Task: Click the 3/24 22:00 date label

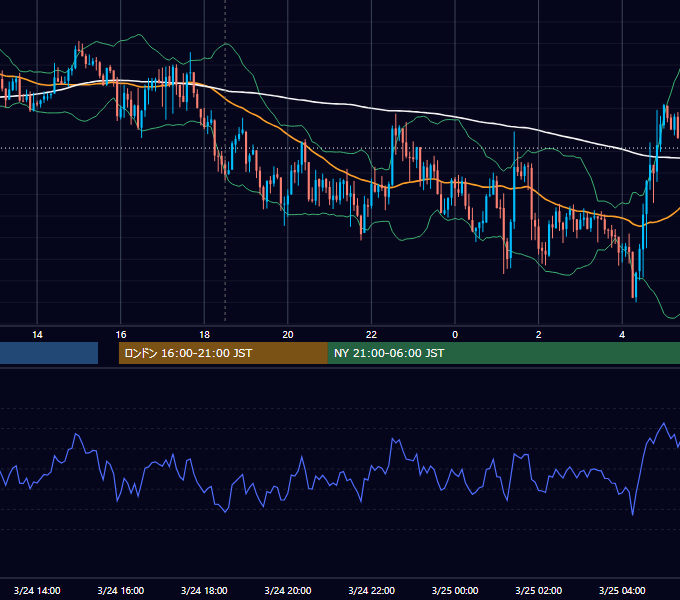Action: (372, 590)
